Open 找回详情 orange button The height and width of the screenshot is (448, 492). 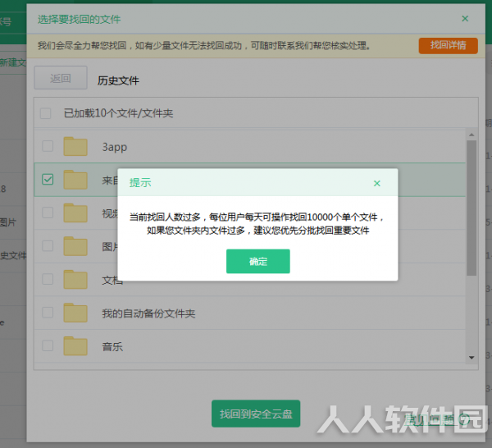click(448, 45)
